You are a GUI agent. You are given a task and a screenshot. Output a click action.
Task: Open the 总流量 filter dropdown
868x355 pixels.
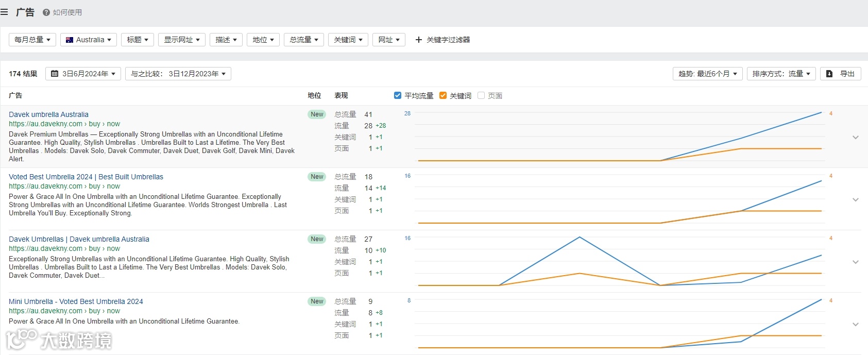(304, 40)
